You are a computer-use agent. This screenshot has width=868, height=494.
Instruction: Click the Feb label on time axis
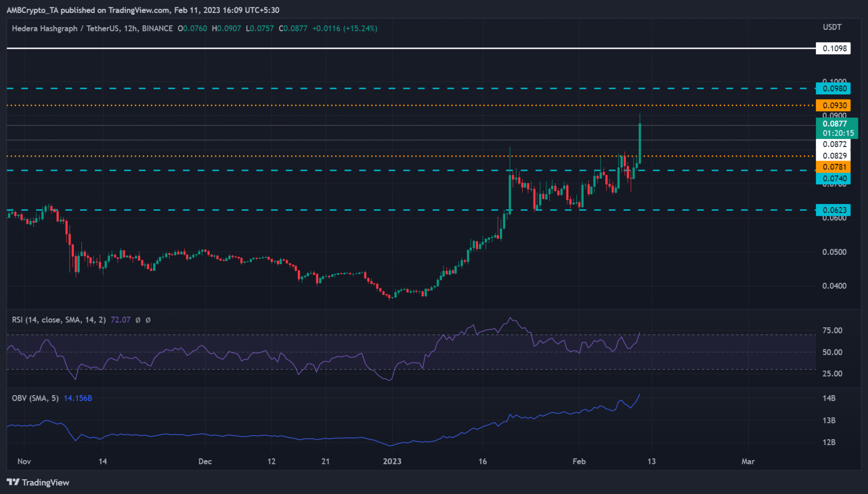579,461
